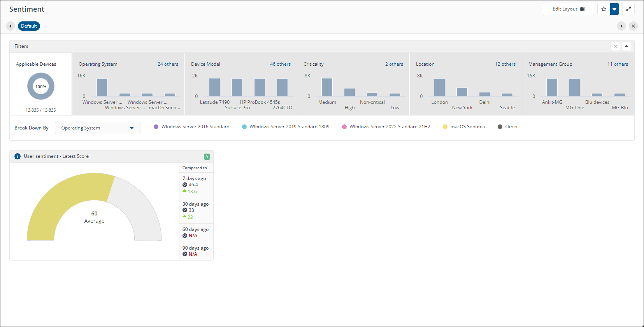Click the info icon beside User sentiment
Screen dimensions: 644x327
(x=18, y=156)
